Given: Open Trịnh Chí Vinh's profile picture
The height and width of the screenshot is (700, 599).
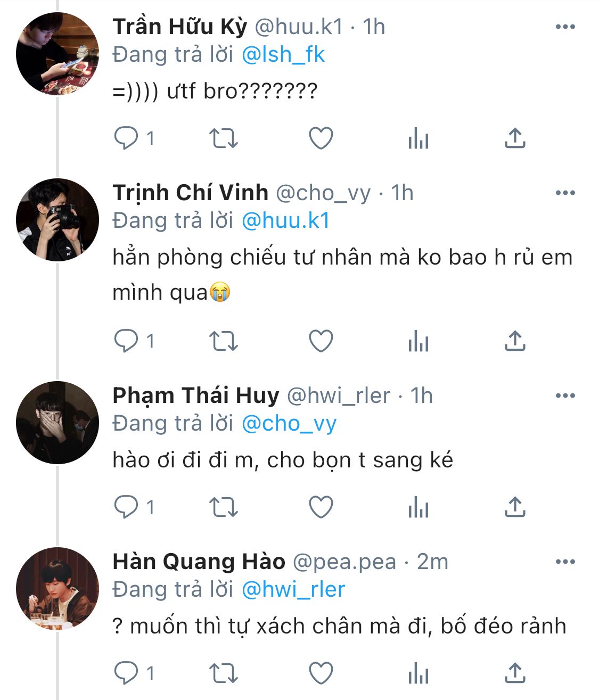Looking at the screenshot, I should click(x=58, y=220).
